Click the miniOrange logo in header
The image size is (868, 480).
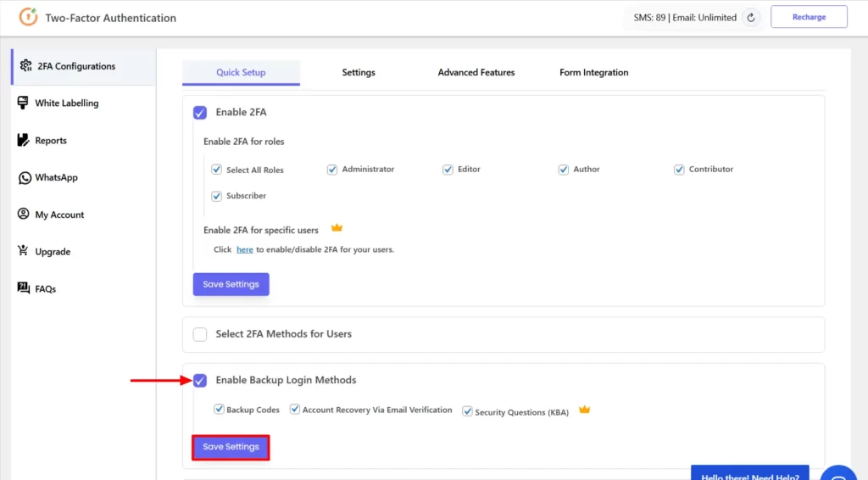[x=28, y=18]
